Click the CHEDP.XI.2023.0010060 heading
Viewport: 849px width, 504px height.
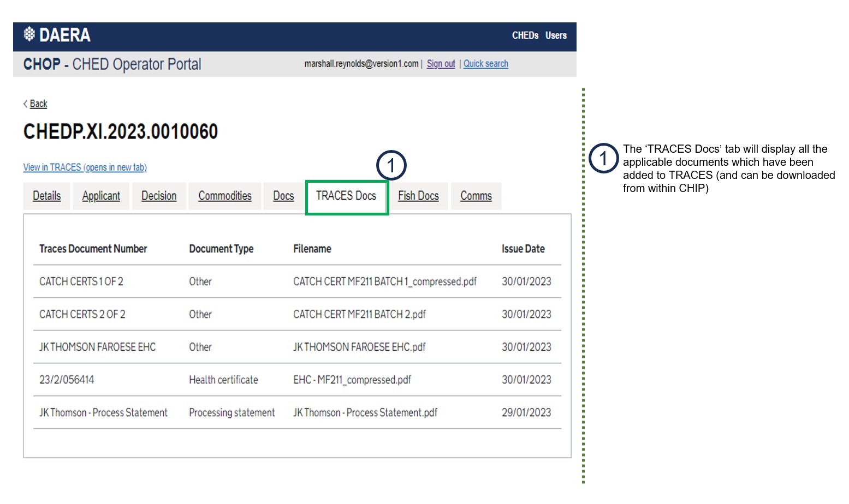[121, 131]
